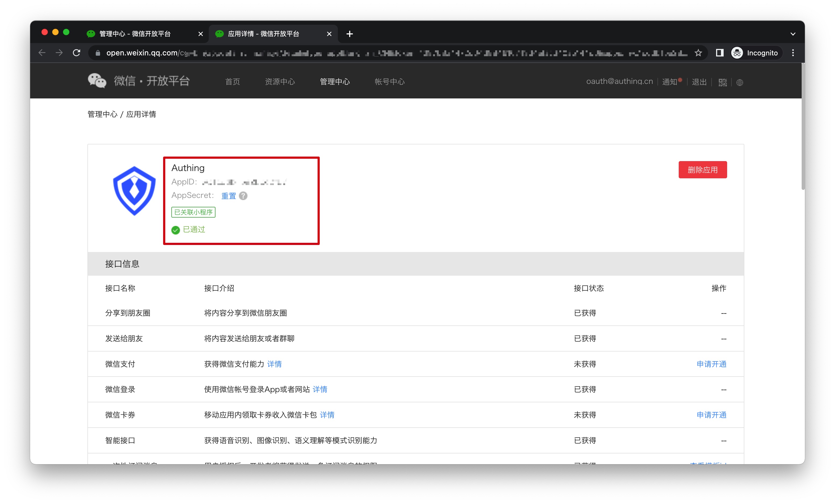Open 详情 link in 微信登录 row
This screenshot has height=504, width=835.
pos(320,389)
